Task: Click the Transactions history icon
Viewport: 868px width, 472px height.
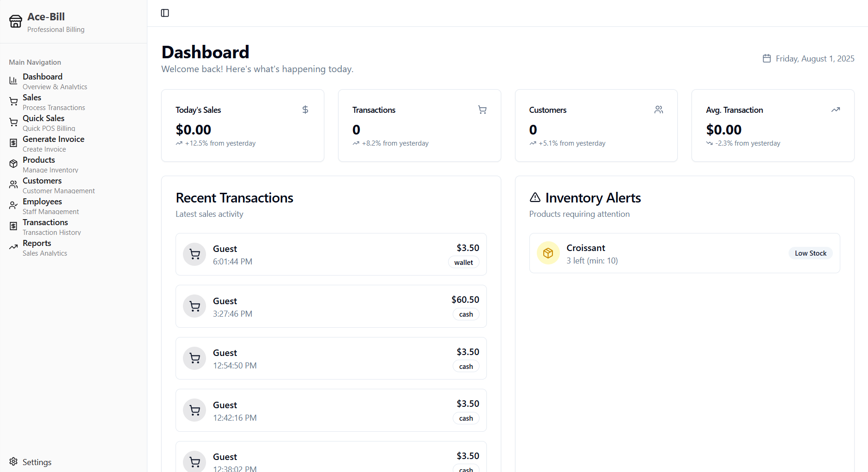Action: click(13, 226)
